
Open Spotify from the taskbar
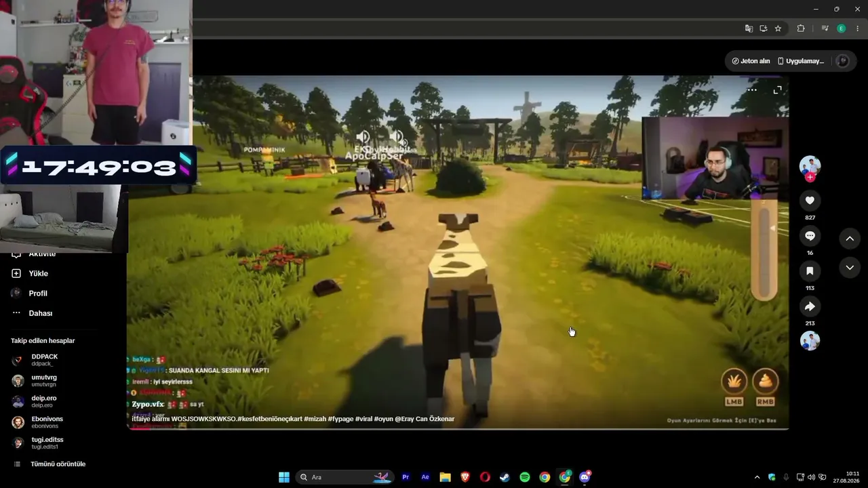point(525,477)
